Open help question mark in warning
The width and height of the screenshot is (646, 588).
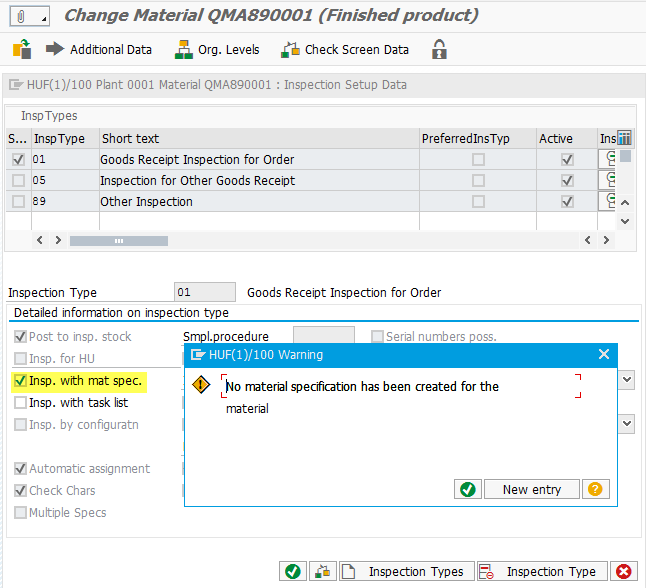pos(595,489)
